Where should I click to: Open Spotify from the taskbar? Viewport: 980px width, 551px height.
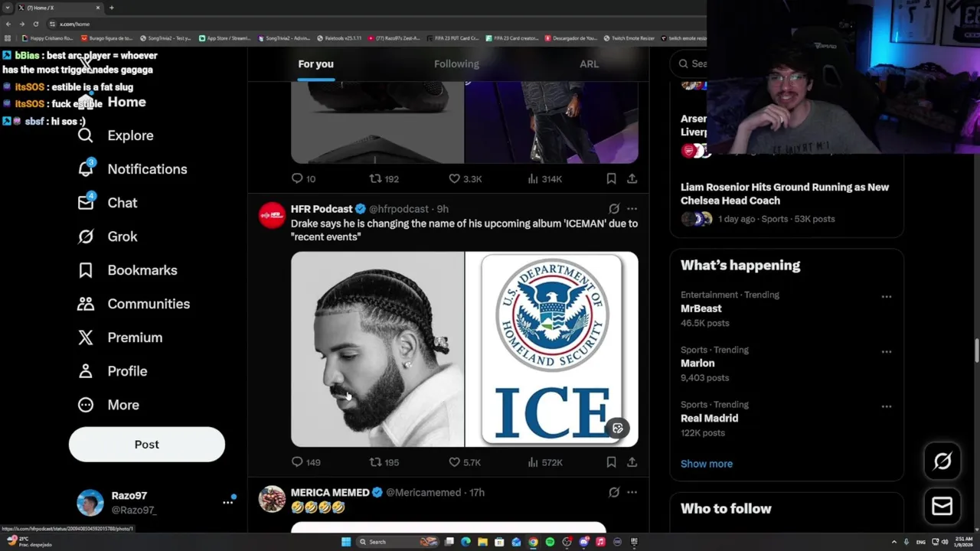550,542
